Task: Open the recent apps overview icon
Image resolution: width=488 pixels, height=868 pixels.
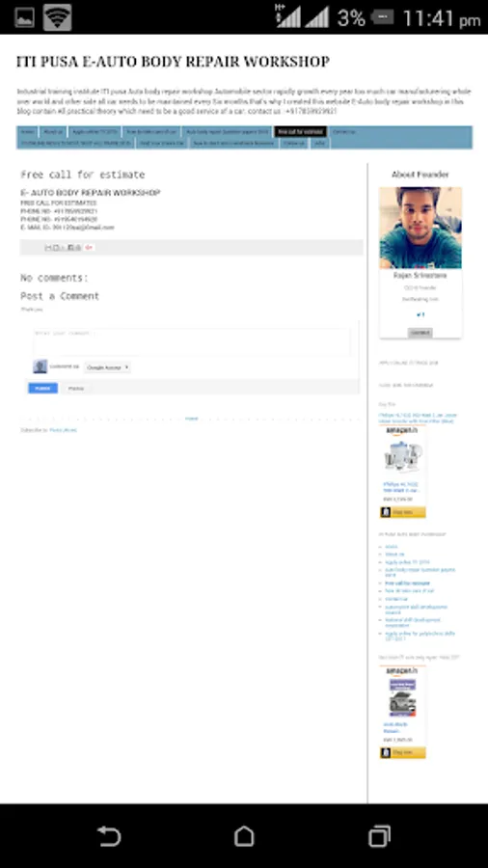Action: [379, 836]
